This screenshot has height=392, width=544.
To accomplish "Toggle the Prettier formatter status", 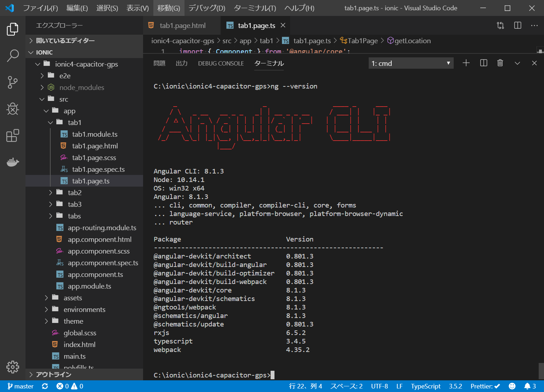I will (485, 386).
